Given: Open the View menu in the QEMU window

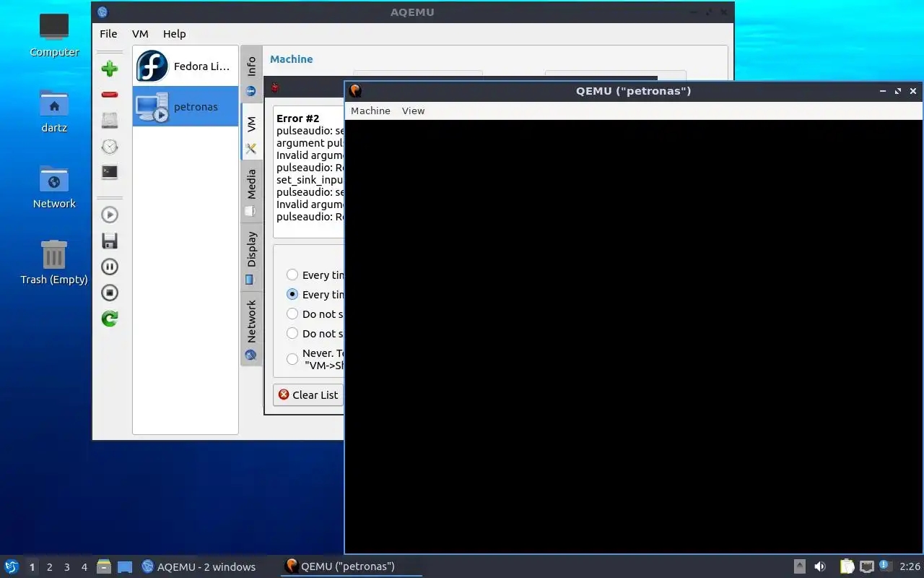Looking at the screenshot, I should [x=413, y=111].
